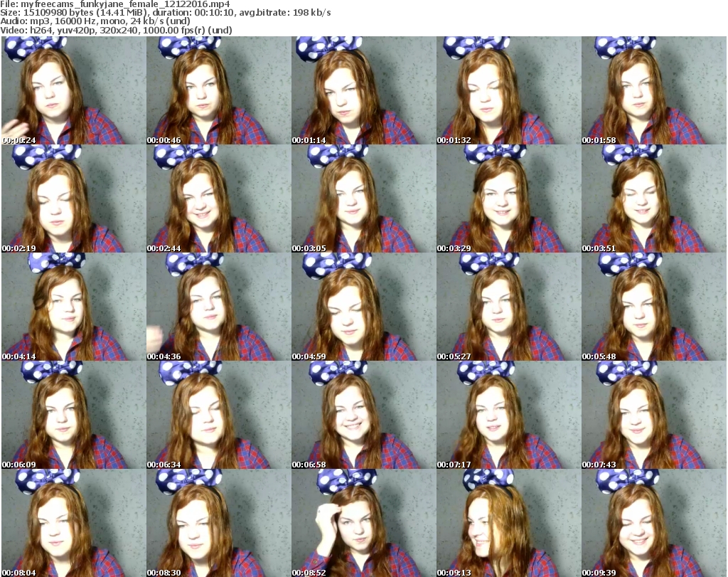Image resolution: width=728 pixels, height=577 pixels.
Task: Pick the thumbnail frame stamped 00:04:36
Action: pyautogui.click(x=219, y=307)
